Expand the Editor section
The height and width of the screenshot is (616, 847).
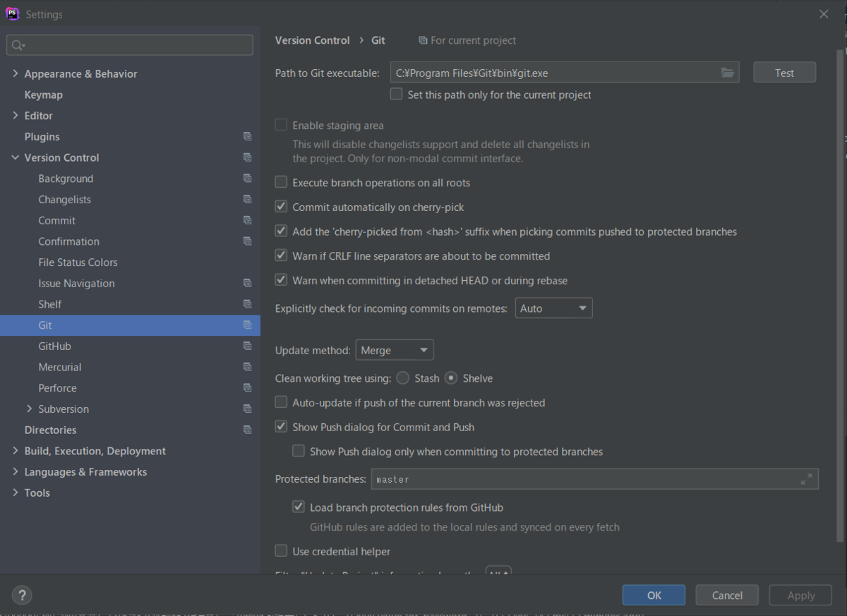point(16,115)
